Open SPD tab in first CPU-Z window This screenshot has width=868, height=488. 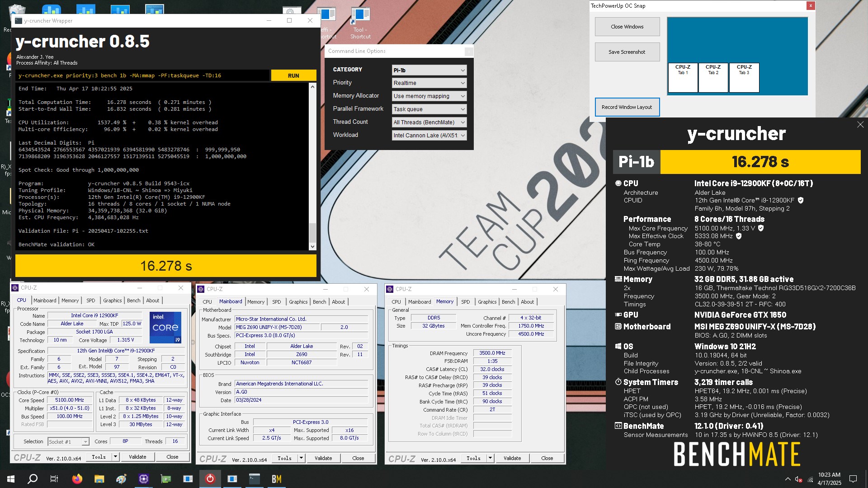pos(91,300)
